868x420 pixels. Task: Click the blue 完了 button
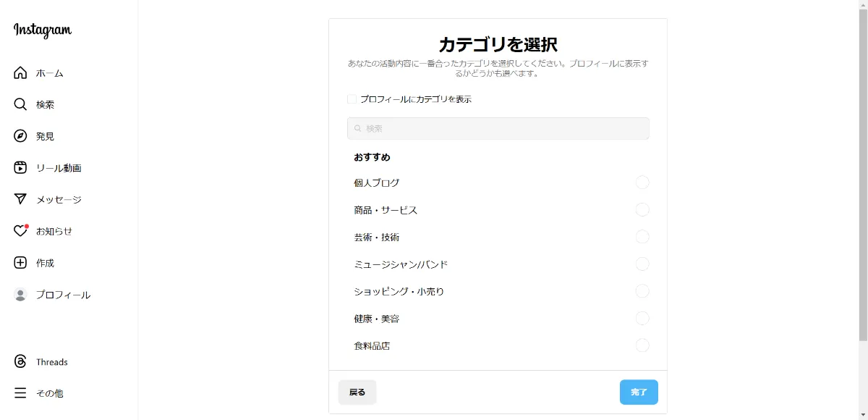point(639,392)
